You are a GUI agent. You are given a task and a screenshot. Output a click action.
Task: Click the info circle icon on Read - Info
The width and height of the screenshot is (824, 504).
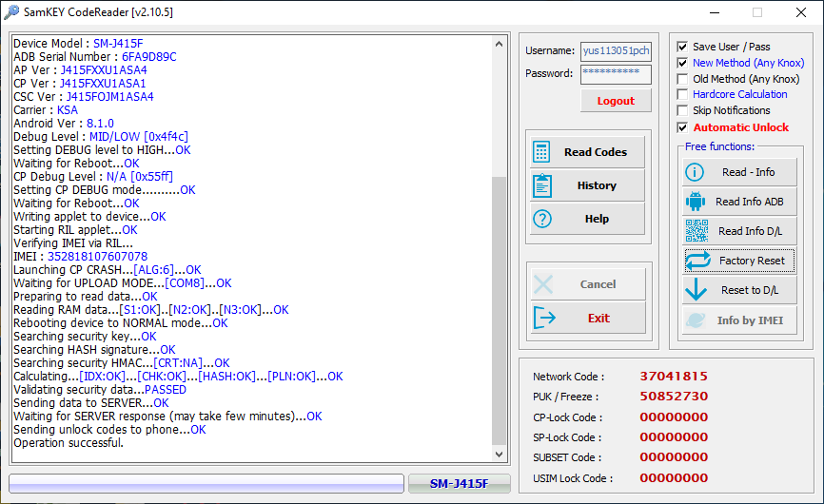tap(695, 172)
